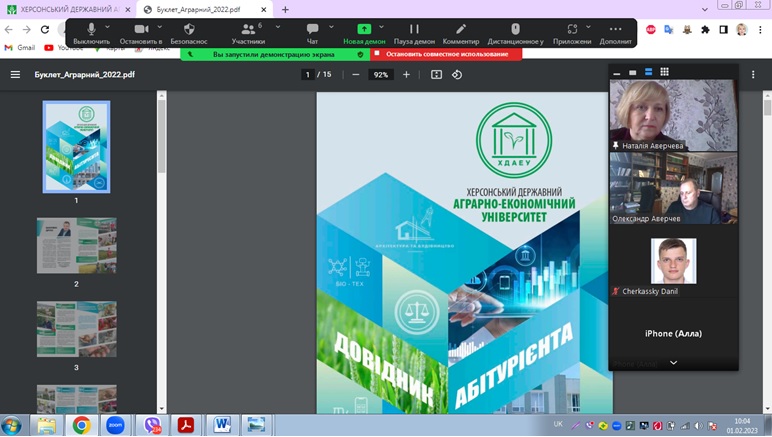Open YouTube bookmark
The width and height of the screenshot is (772, 437).
(63, 48)
